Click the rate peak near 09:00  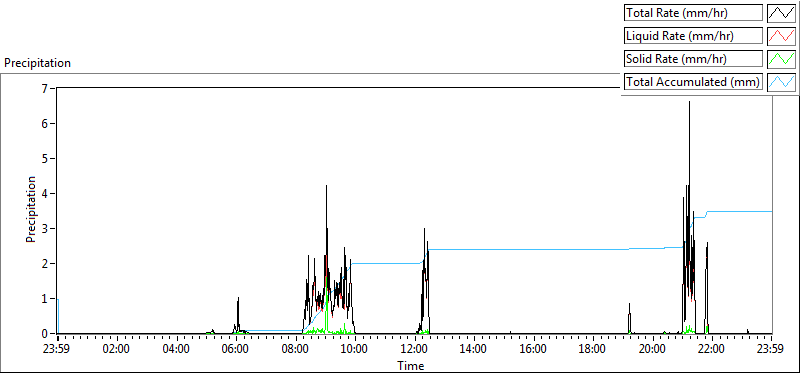[x=326, y=186]
